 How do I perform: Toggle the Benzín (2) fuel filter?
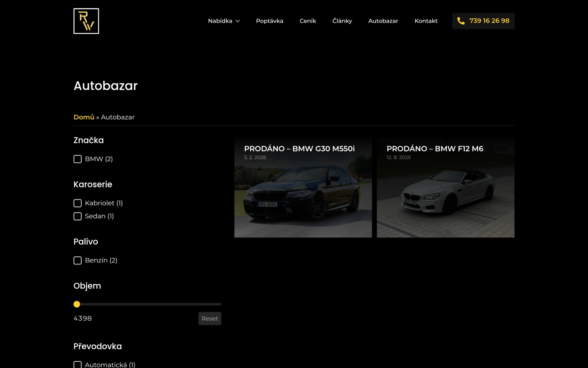point(78,260)
